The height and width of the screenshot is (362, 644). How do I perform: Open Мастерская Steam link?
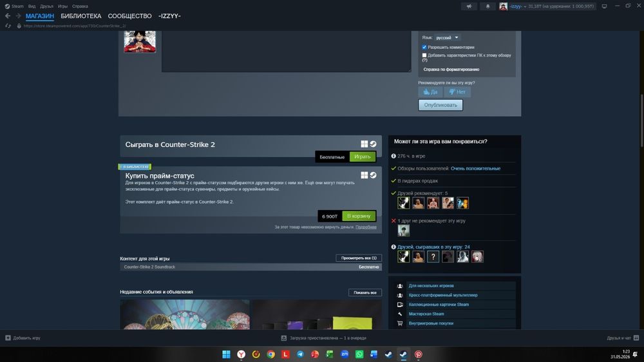pyautogui.click(x=426, y=314)
